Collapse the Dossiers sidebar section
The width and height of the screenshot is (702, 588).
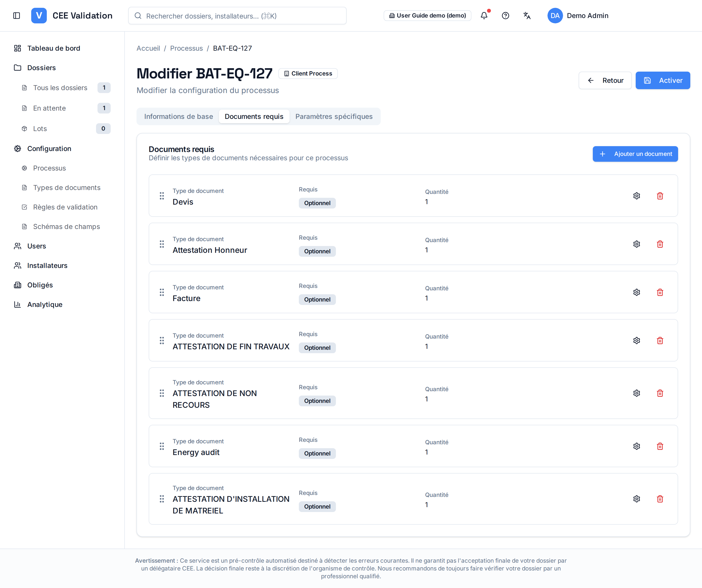pyautogui.click(x=41, y=68)
